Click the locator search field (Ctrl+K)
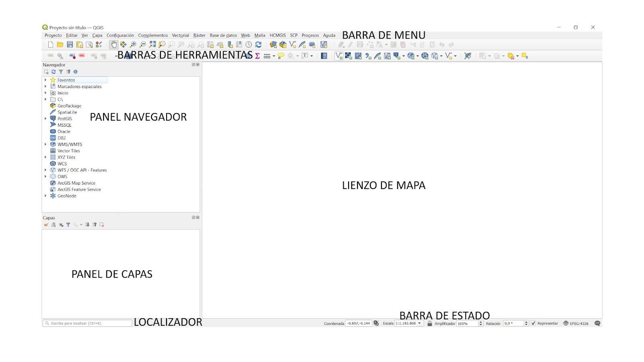Screen dimensions: 644x362 87,323
